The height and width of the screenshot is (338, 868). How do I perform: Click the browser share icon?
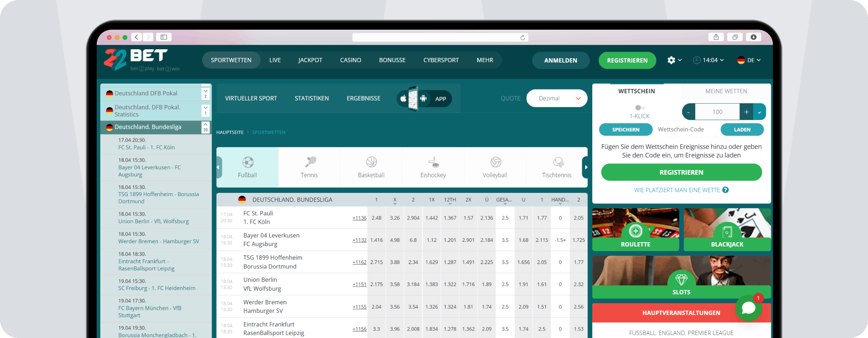(x=716, y=37)
